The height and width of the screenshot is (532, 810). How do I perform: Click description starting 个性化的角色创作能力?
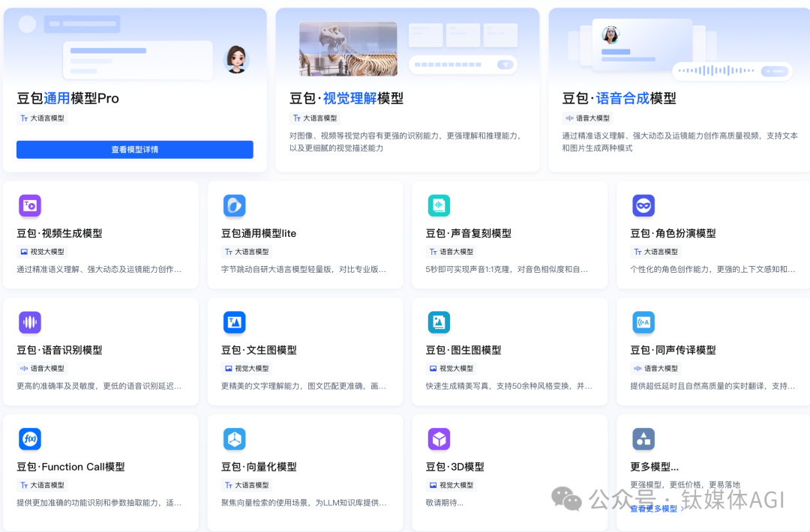pos(713,269)
